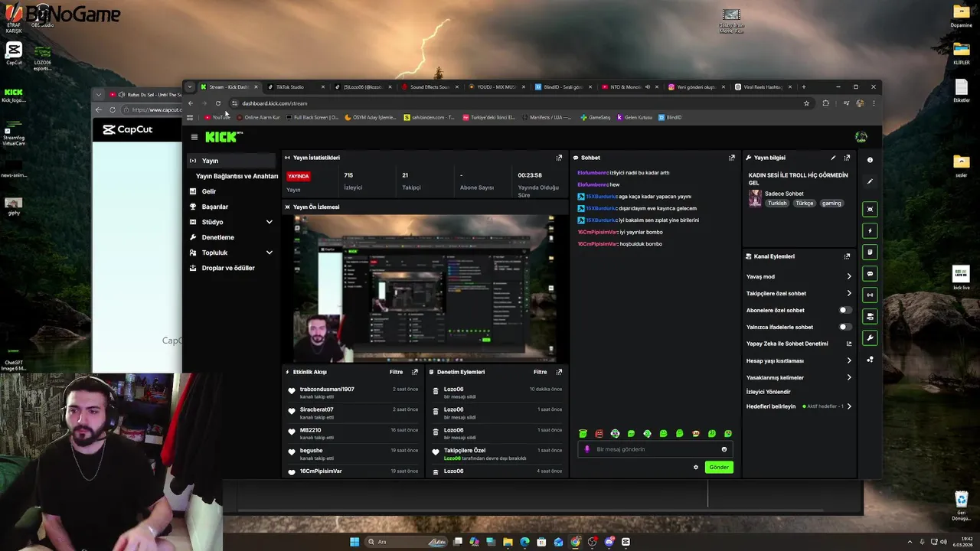Open Yayın Bağlantısı ve Anahtarı page
Viewport: 980px width, 551px height.
tap(237, 176)
